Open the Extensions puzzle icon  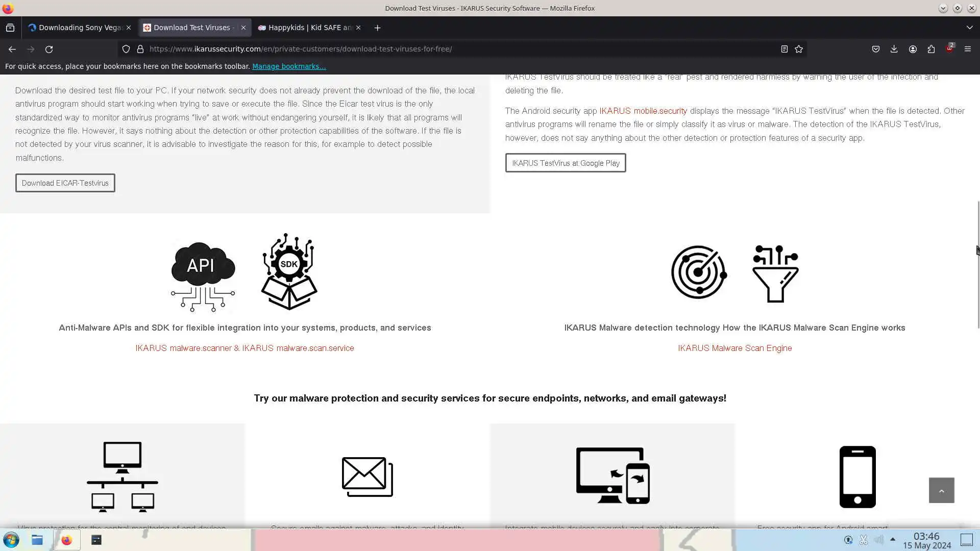point(931,49)
